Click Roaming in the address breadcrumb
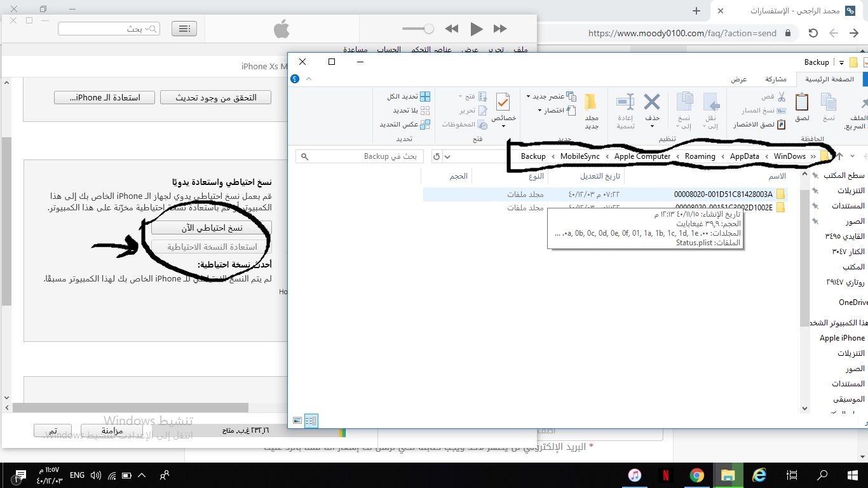The image size is (868, 488). [x=700, y=156]
